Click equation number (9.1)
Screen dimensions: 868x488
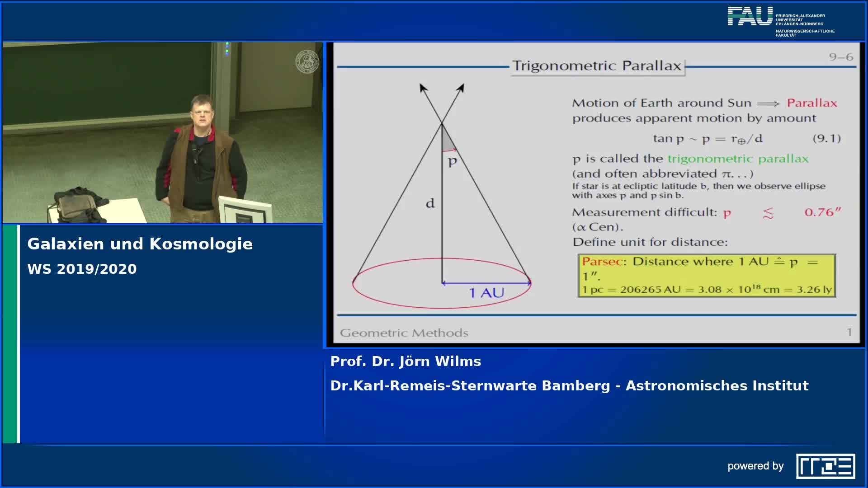point(826,138)
